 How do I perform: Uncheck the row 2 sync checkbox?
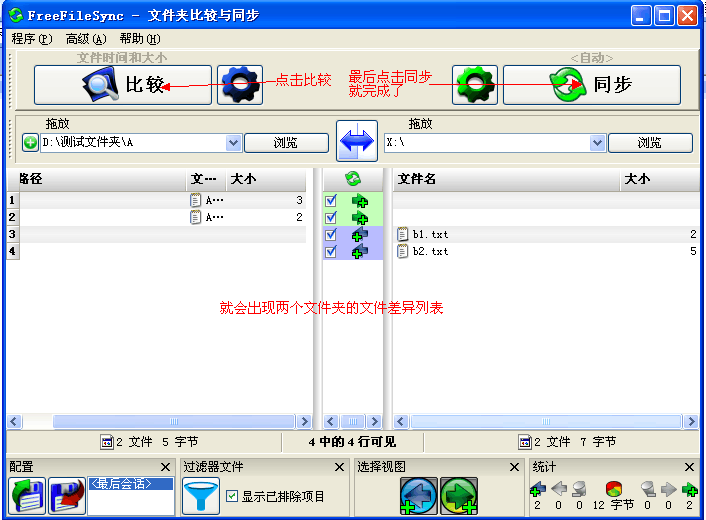331,217
